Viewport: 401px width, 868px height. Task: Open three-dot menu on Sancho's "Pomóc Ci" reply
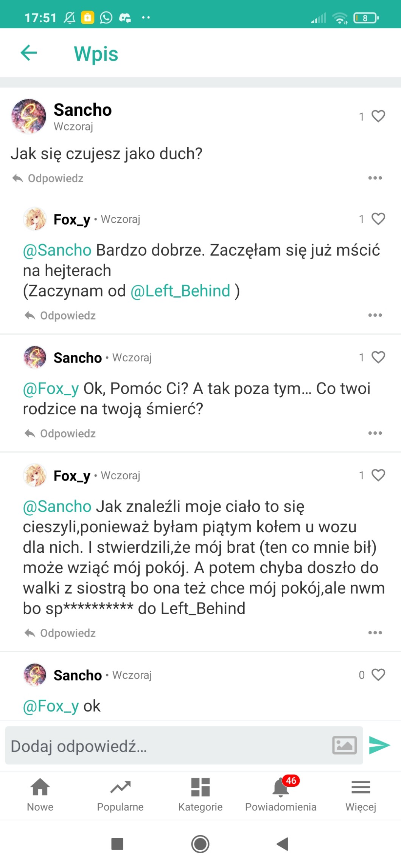[x=375, y=433]
